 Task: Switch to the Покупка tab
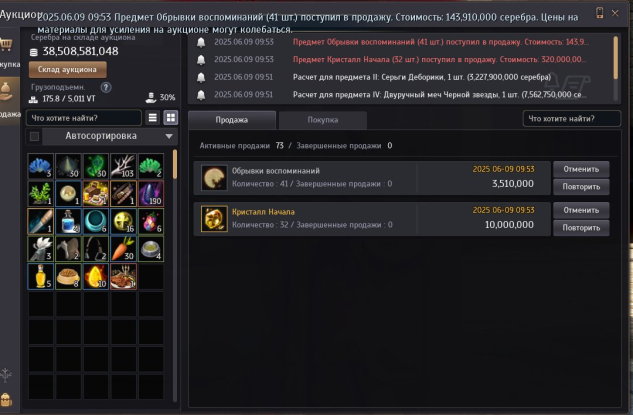[x=323, y=120]
